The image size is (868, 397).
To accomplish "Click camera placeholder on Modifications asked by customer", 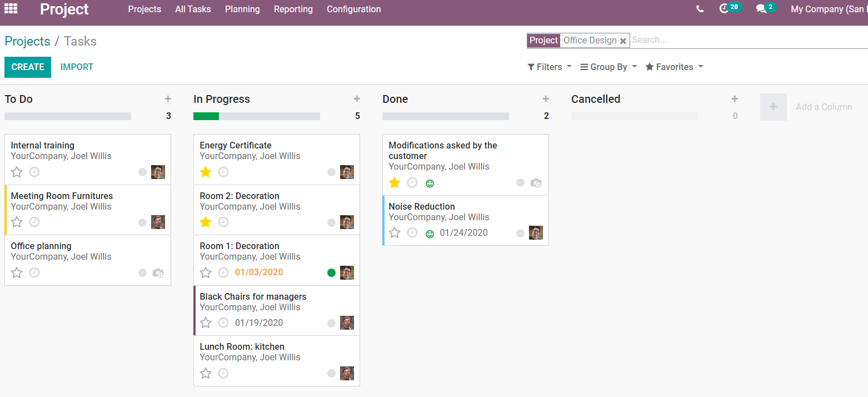I will coord(536,183).
